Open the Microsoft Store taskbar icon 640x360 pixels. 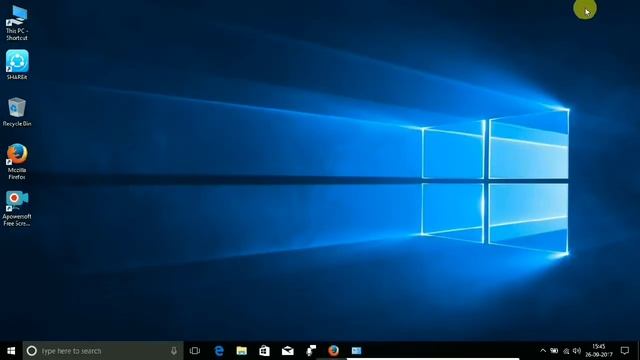(x=264, y=351)
